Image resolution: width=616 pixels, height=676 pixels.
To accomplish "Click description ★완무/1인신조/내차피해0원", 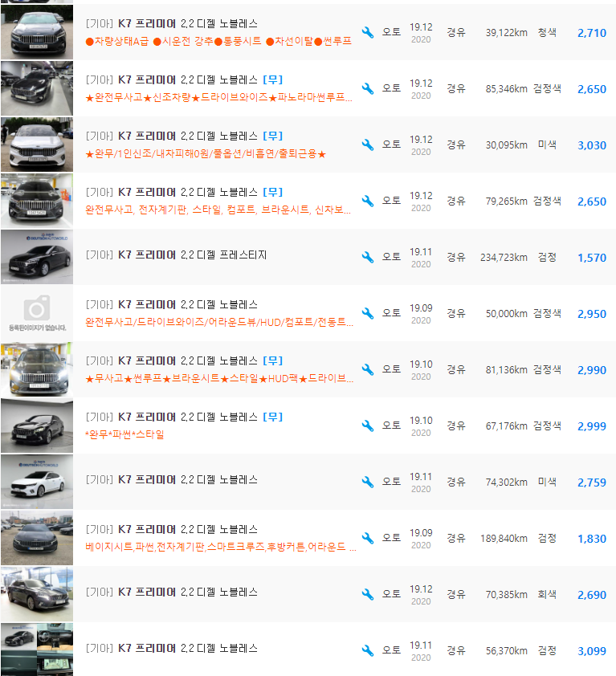I will click(206, 154).
